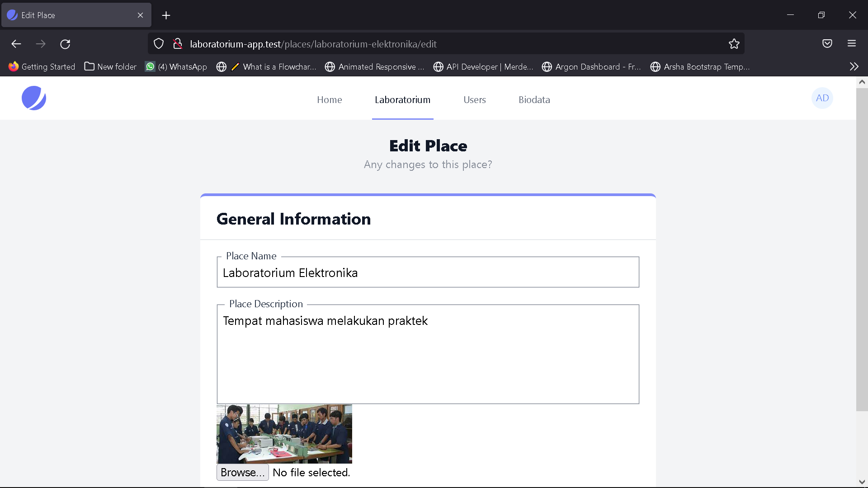Navigate to the Home section
This screenshot has width=868, height=488.
click(x=330, y=100)
